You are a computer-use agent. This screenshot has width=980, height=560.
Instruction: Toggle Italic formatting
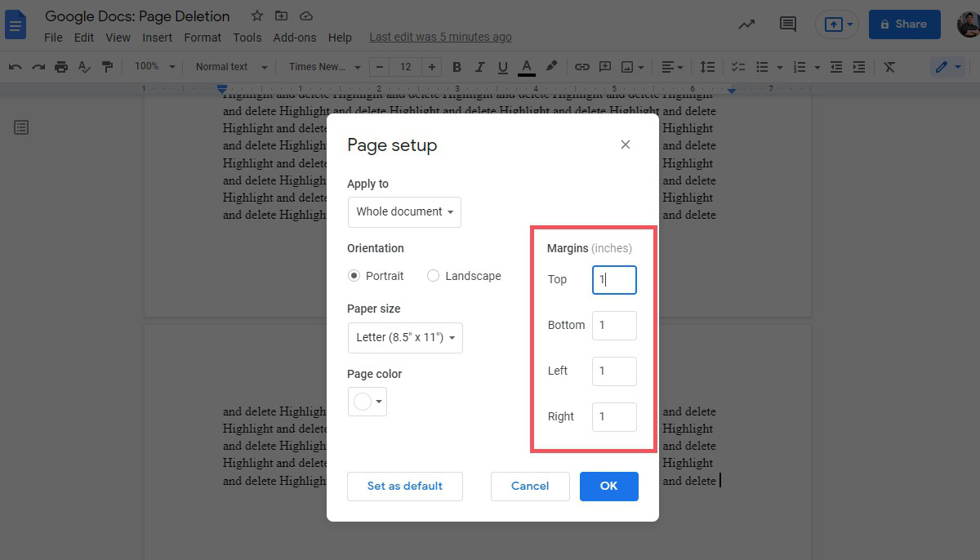pyautogui.click(x=479, y=67)
